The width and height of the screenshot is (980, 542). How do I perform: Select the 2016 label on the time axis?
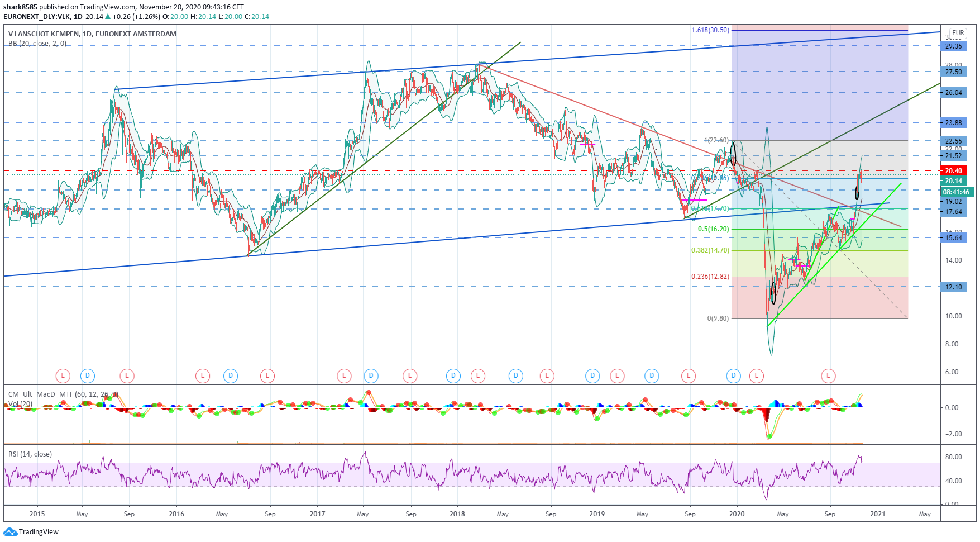(x=176, y=514)
